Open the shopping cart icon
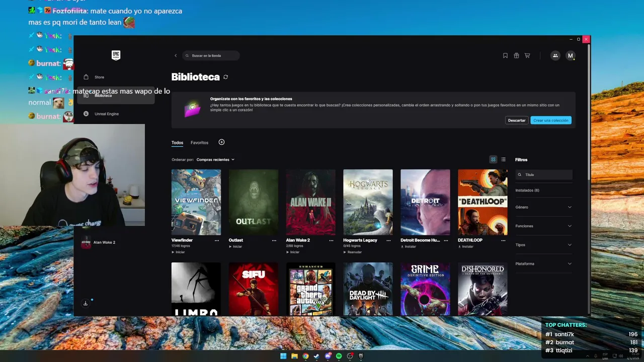644x362 pixels. tap(527, 56)
